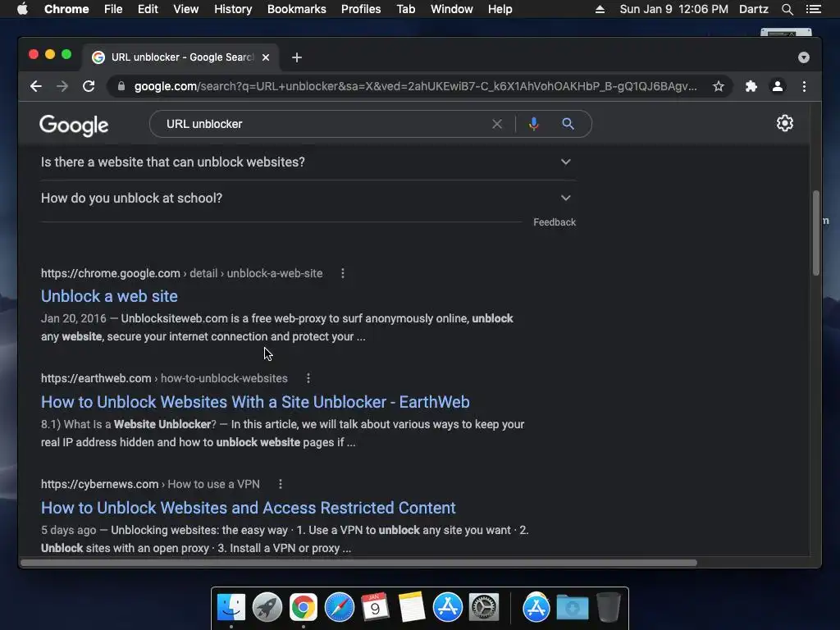The height and width of the screenshot is (630, 840).
Task: Open Launchpad from the Dock
Action: [x=267, y=608]
